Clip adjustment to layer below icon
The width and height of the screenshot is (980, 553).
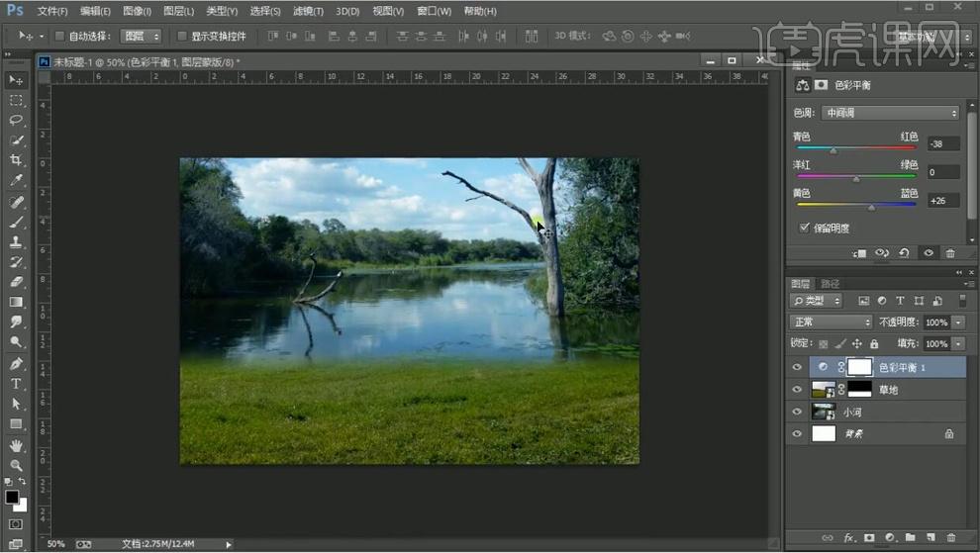pos(858,253)
